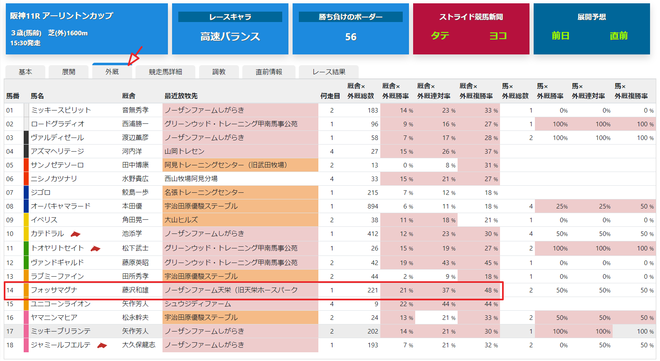Click 名張トレーニングセンター in the ジゴロ row
660x361 pixels.
(240, 193)
